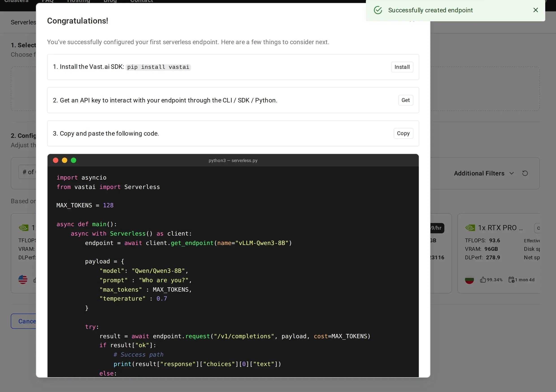The image size is (556, 392).
Task: Click the Install button for Vast.ai SDK
Action: pos(402,67)
